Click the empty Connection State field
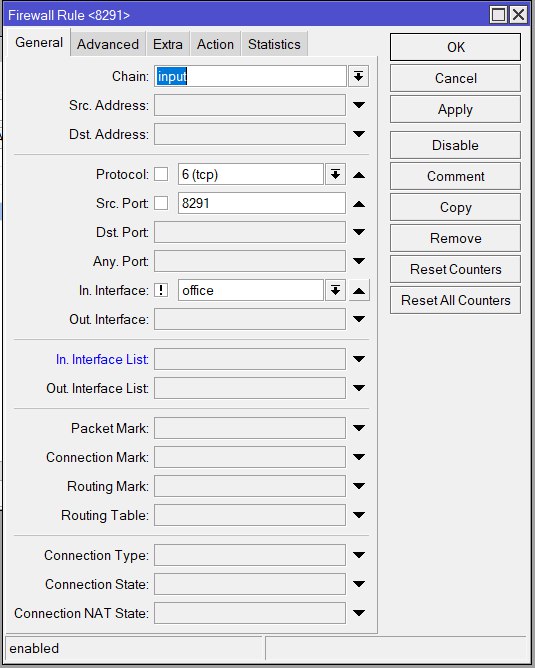Viewport: 535px width, 668px height. tap(250, 584)
